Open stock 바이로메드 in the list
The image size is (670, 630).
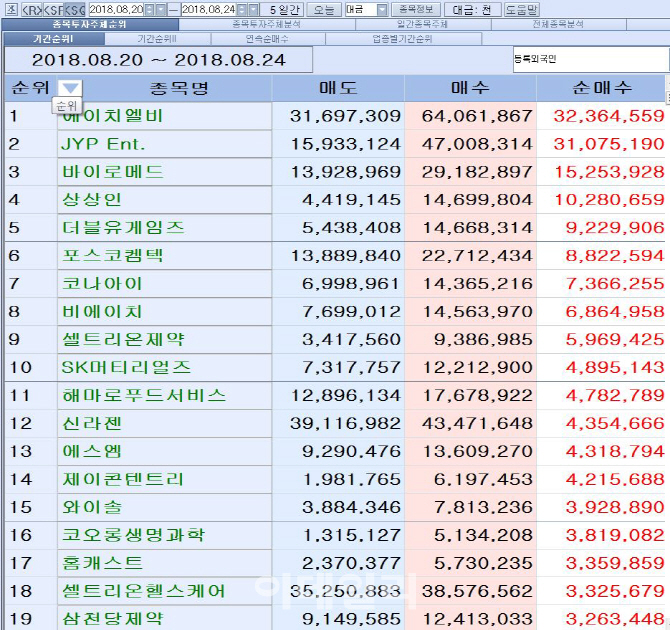[x=164, y=172]
